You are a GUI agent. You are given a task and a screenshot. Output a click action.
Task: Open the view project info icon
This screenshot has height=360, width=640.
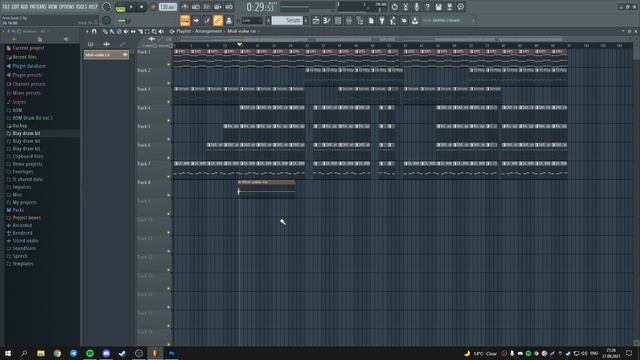[x=460, y=7]
